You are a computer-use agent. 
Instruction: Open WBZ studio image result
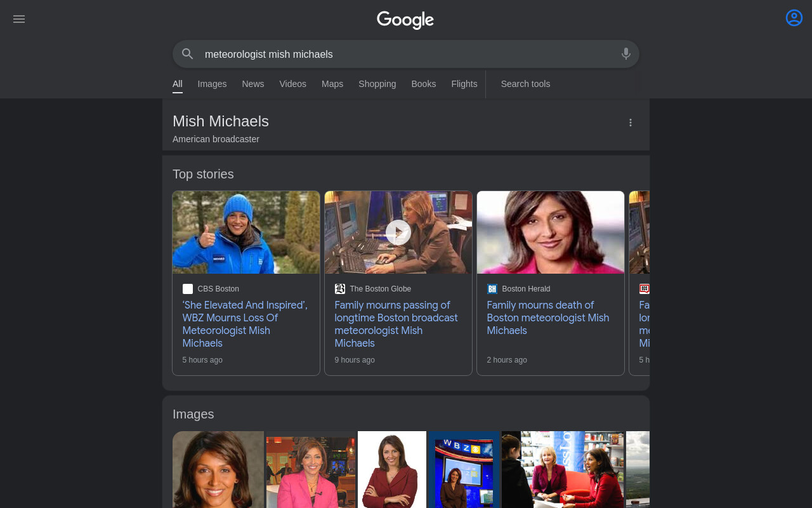tap(464, 469)
